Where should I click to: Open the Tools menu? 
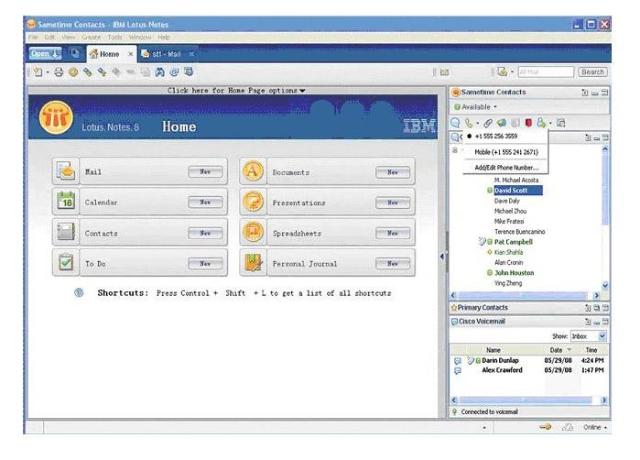115,37
